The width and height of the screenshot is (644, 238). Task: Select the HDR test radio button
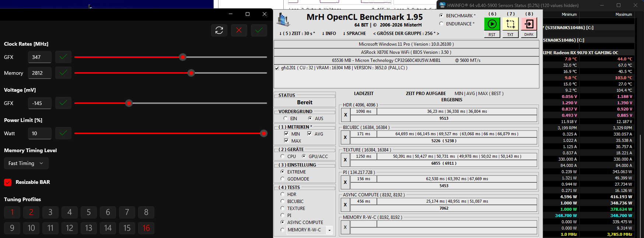(283, 194)
